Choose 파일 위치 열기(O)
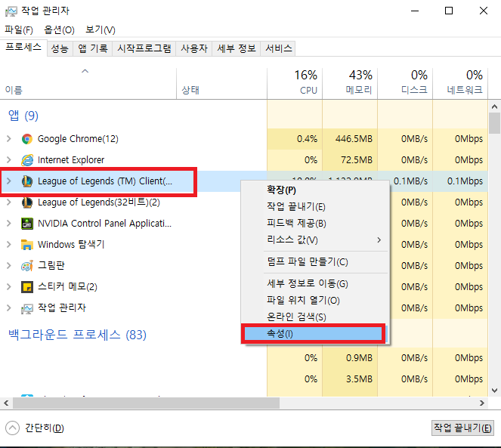Viewport: 501px width, 448px height. pyautogui.click(x=314, y=301)
